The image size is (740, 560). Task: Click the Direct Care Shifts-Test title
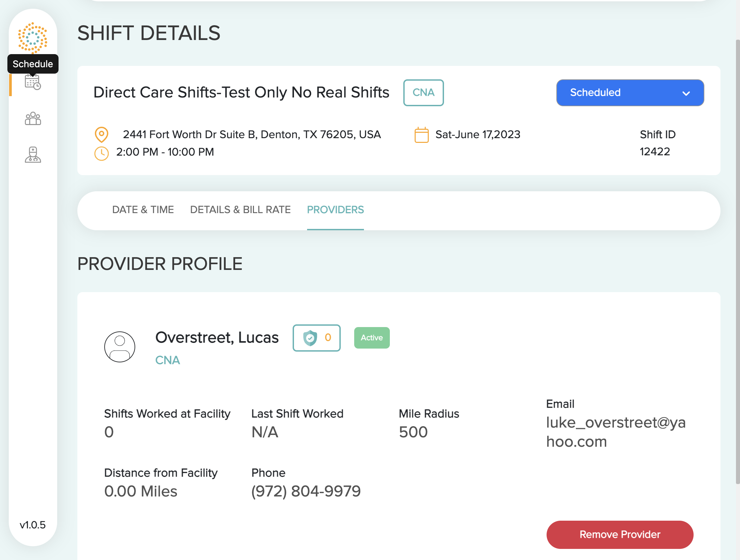tap(241, 92)
